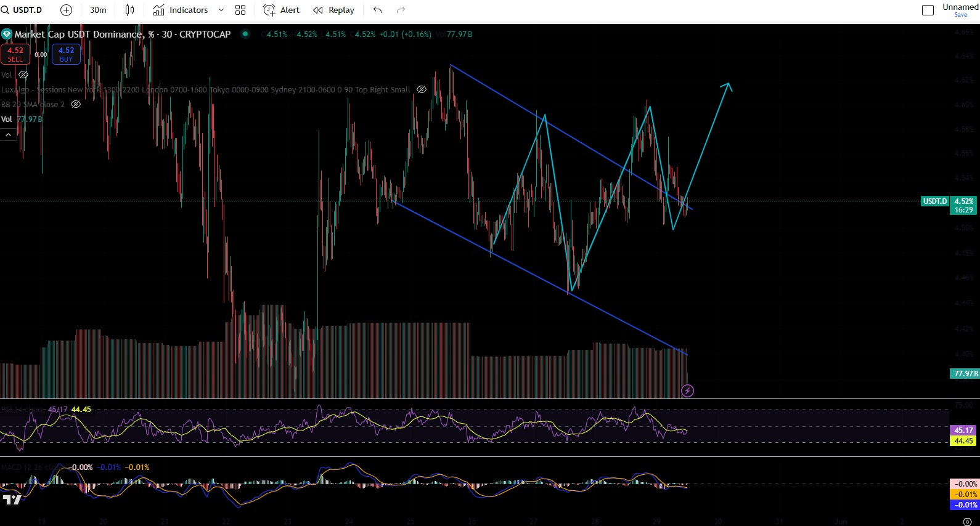Click the 44.45 RSI moving average label
Screen dimensions: 980x526
click(x=964, y=440)
